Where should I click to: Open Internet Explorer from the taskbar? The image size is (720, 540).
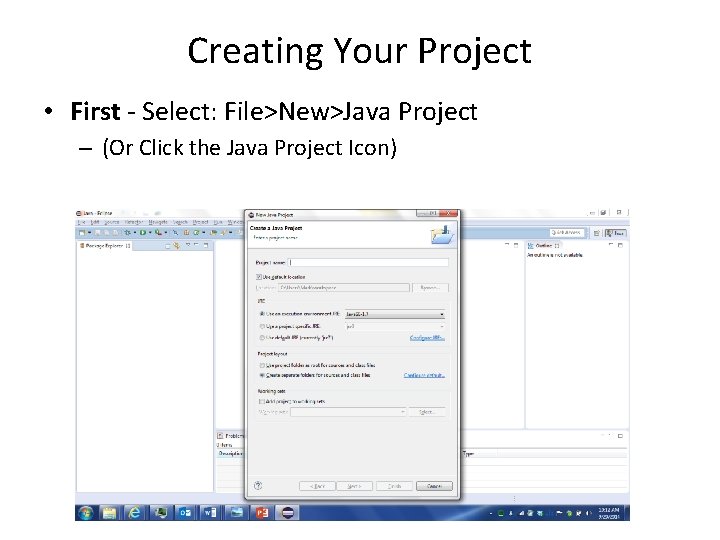click(134, 513)
